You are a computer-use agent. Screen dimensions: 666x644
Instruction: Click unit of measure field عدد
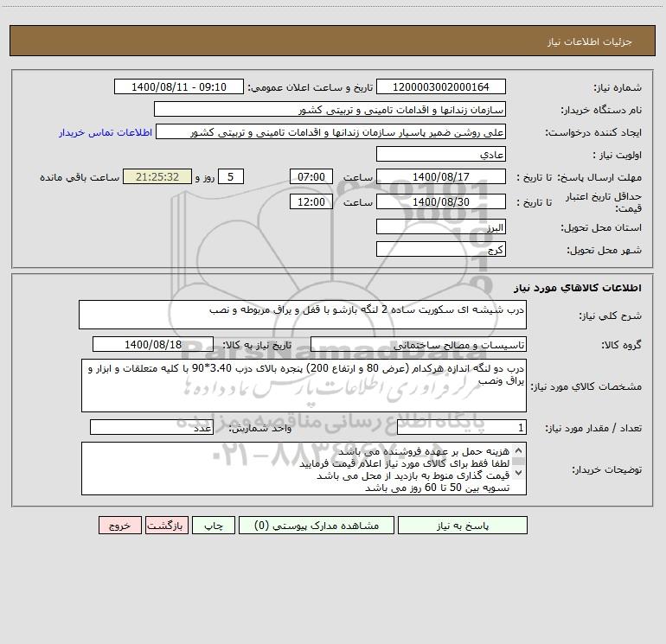tap(151, 428)
